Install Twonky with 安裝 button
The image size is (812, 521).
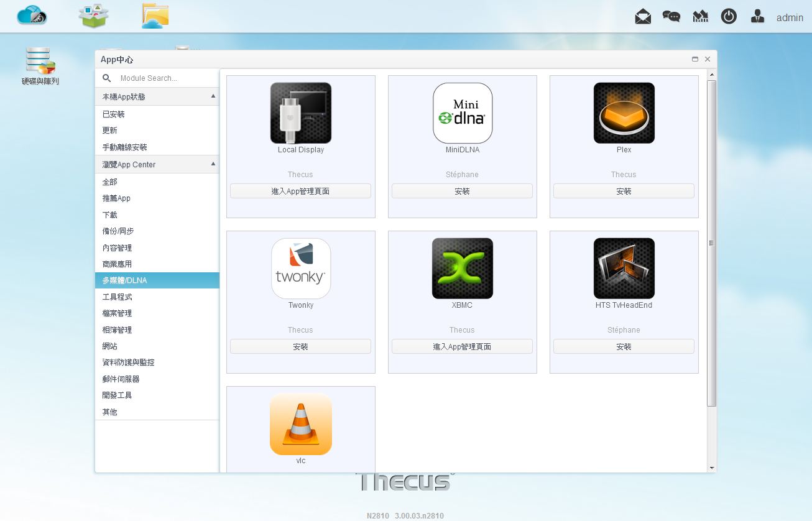pos(301,346)
